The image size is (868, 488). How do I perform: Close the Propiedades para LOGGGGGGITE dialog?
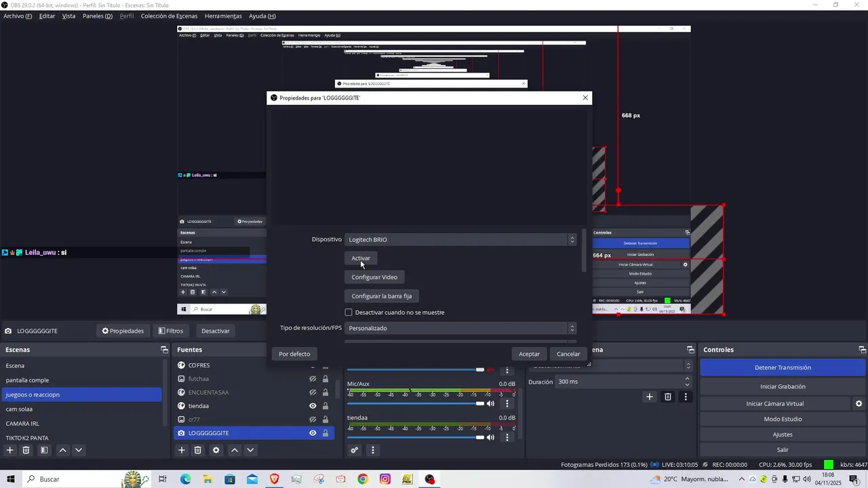[x=585, y=98]
